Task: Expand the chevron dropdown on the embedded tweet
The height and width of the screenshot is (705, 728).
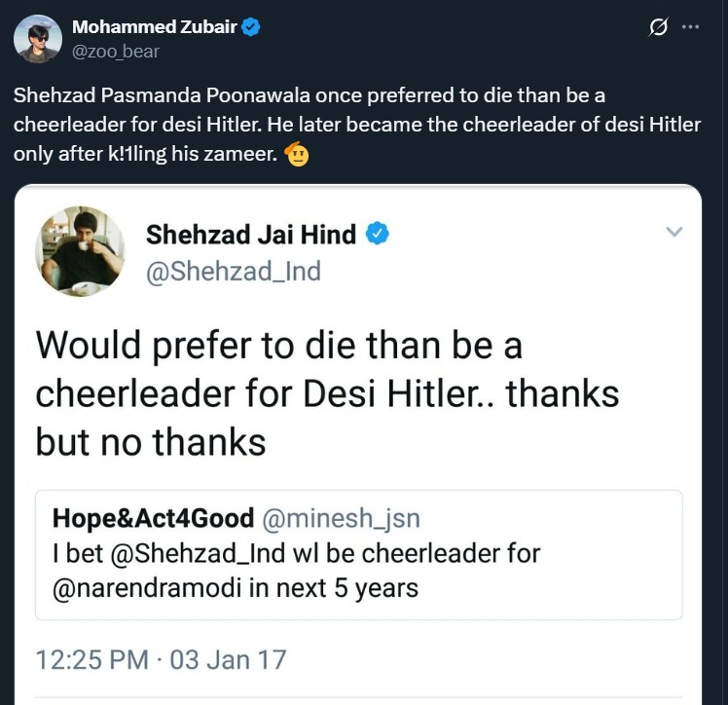Action: coord(673,232)
